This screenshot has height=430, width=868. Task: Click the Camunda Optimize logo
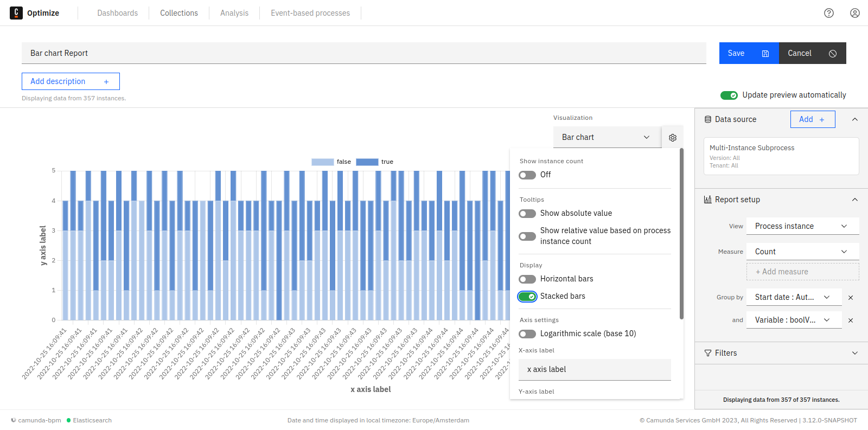pyautogui.click(x=16, y=13)
